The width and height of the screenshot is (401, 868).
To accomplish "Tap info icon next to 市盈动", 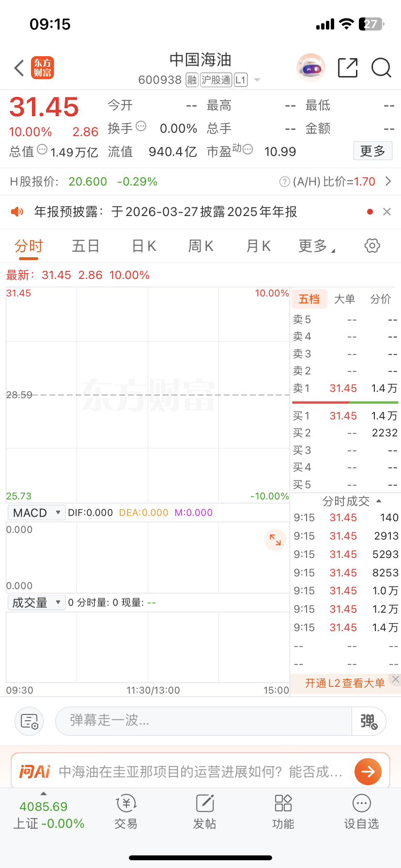I will [247, 149].
